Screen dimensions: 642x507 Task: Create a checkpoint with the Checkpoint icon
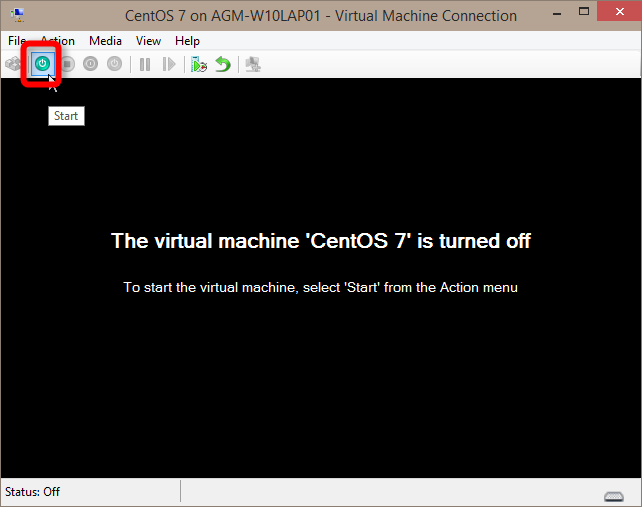pos(199,64)
